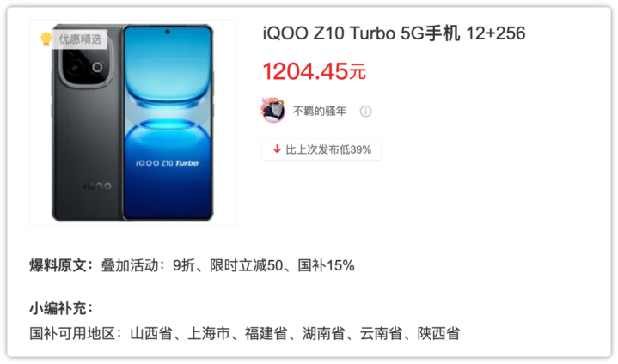Click the blue phone front screen in the image

[168, 123]
